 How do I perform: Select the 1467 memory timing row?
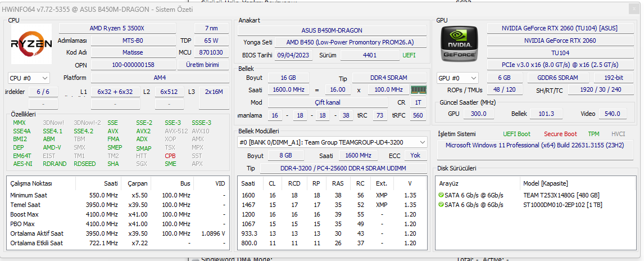click(333, 205)
